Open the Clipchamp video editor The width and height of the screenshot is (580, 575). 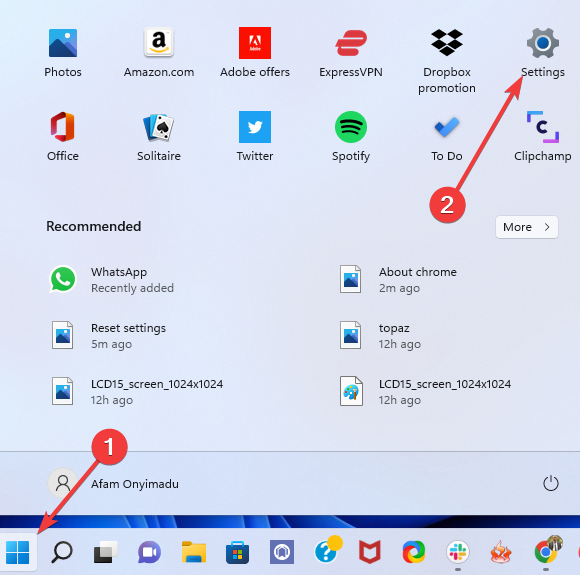pyautogui.click(x=543, y=136)
